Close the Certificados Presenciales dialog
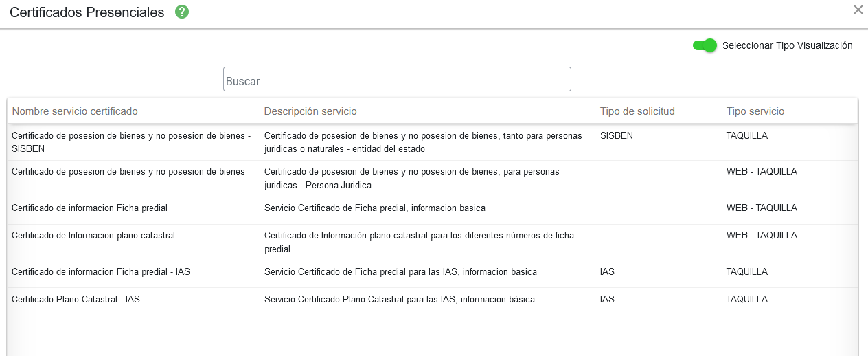This screenshot has height=356, width=868. click(858, 10)
